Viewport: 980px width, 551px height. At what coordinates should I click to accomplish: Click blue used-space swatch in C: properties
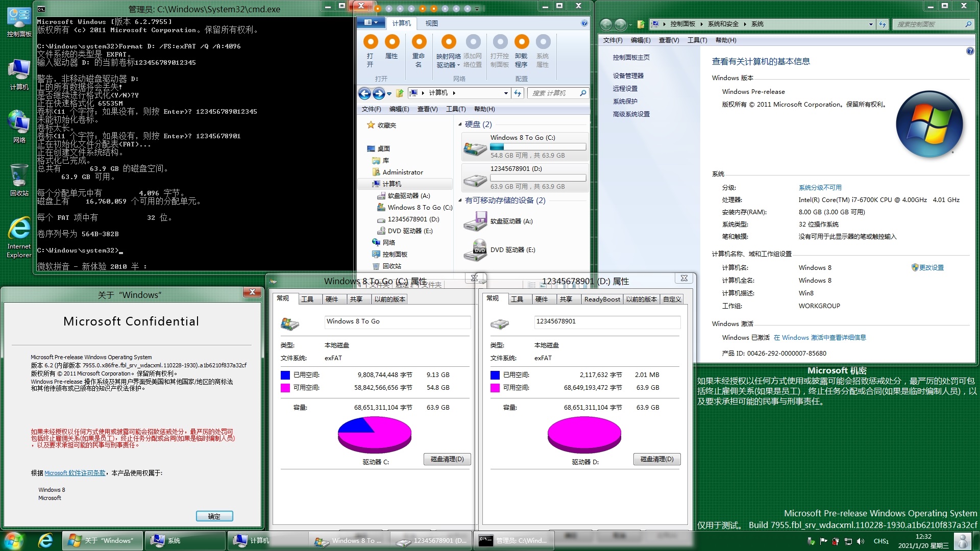click(x=285, y=375)
